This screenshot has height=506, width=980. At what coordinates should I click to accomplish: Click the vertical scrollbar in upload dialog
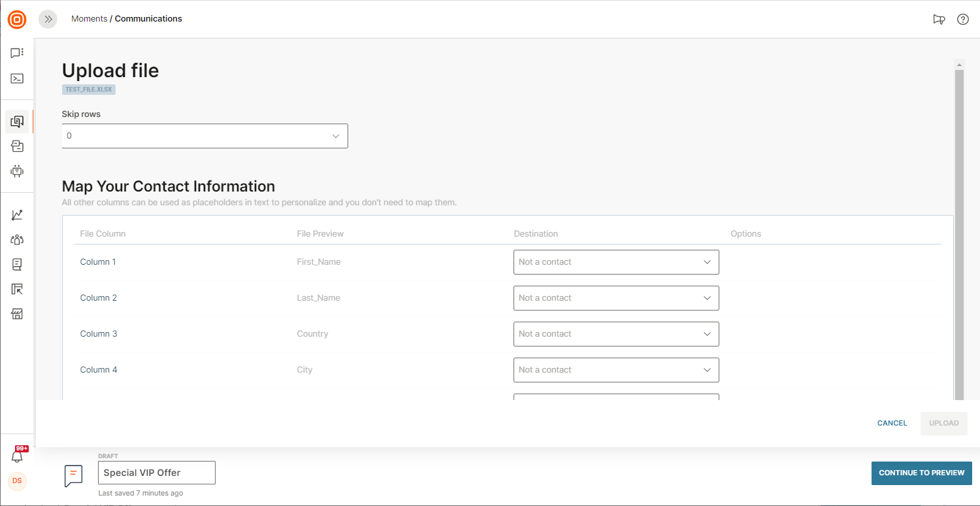pos(959,229)
